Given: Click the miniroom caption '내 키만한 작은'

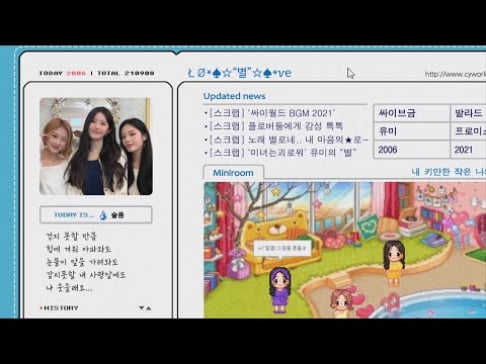Looking at the screenshot, I should (448, 172).
